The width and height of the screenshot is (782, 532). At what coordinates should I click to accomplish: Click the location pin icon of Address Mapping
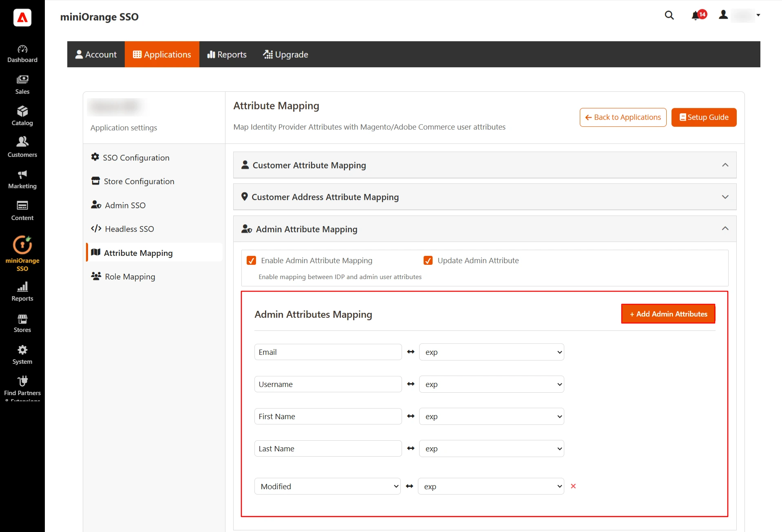[x=245, y=196]
